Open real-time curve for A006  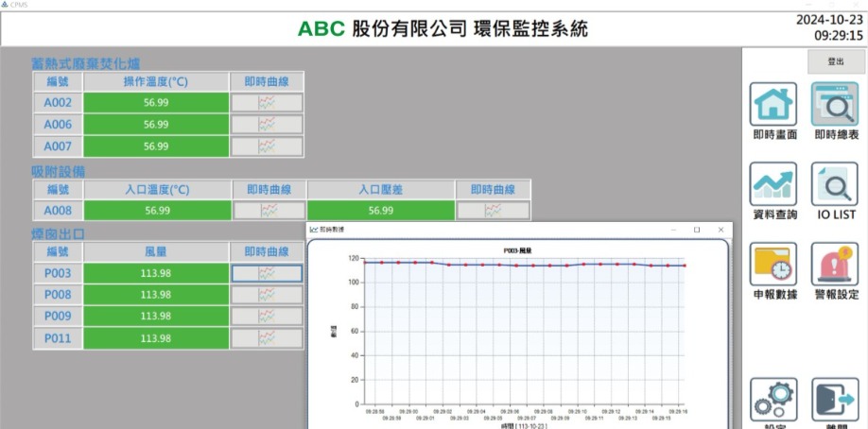point(267,124)
